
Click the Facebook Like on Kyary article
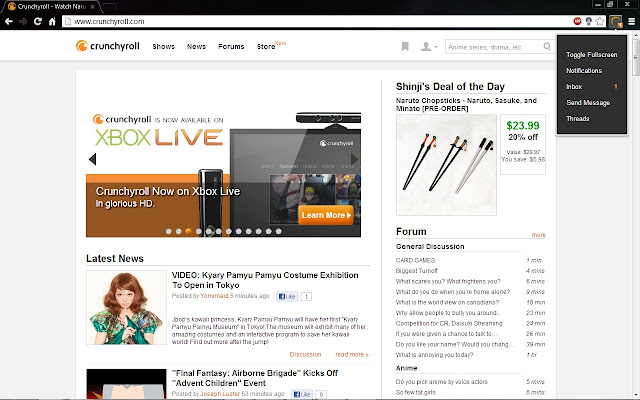(x=287, y=296)
